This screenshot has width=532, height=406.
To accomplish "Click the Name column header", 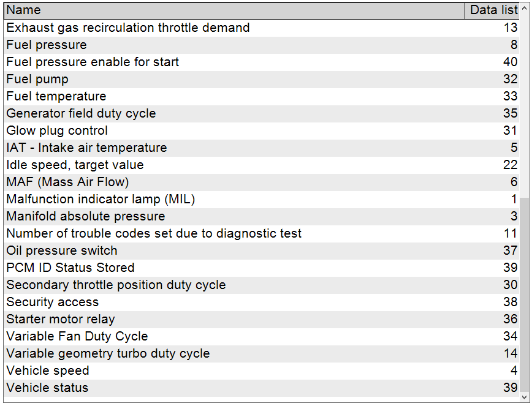I will (x=233, y=10).
